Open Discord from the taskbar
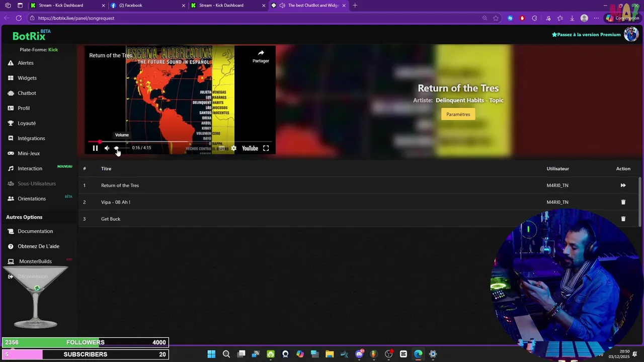This screenshot has width=644, height=362. pos(359,354)
